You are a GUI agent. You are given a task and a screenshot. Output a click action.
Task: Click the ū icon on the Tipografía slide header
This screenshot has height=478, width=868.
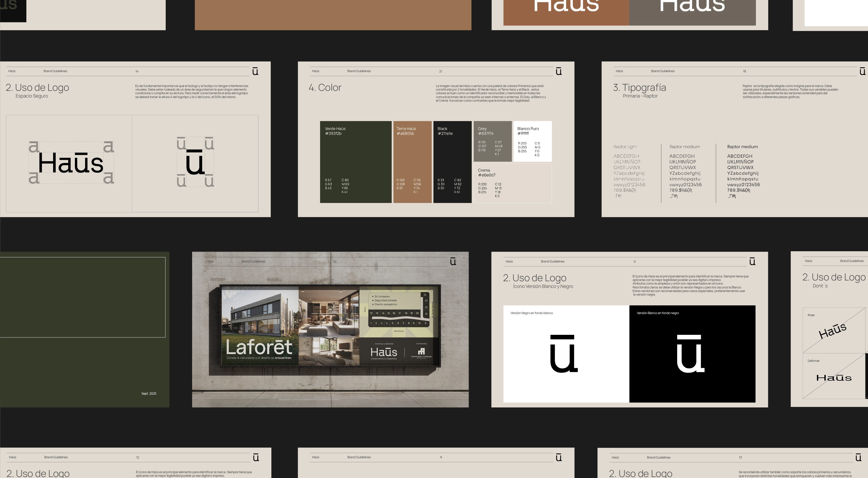(x=862, y=71)
